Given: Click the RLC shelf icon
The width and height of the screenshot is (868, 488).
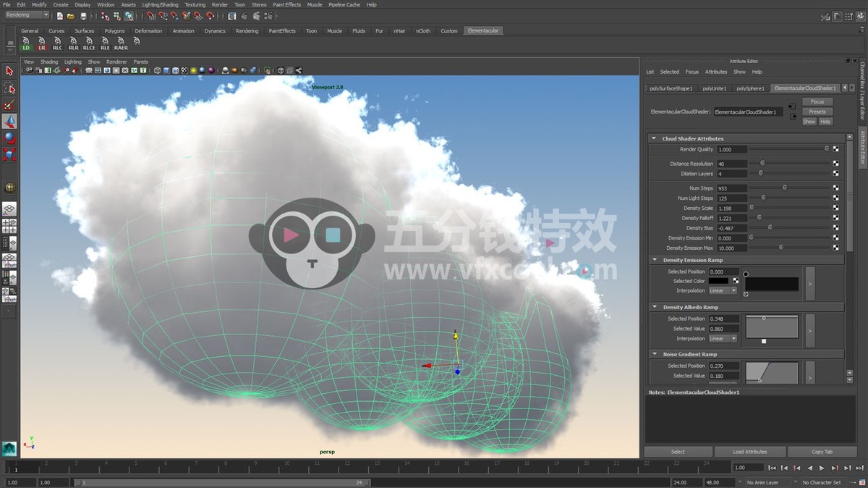Looking at the screenshot, I should [57, 43].
